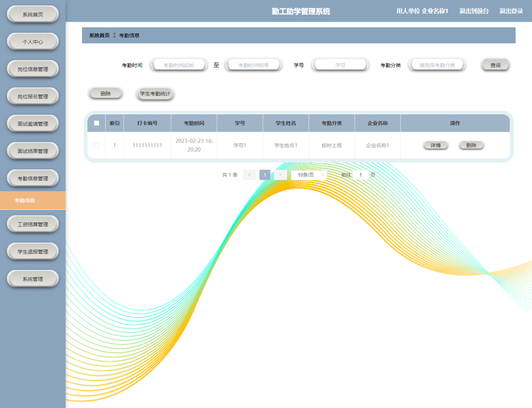The width and height of the screenshot is (532, 408).
Task: Go to next page arrow in pagination
Action: tap(280, 175)
